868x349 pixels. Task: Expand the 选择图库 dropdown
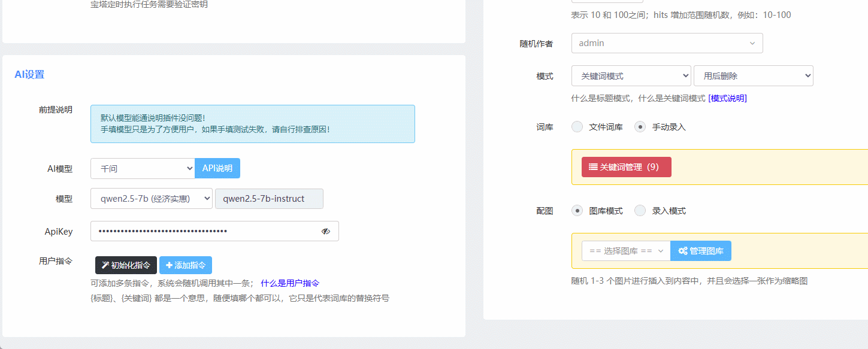click(x=626, y=251)
